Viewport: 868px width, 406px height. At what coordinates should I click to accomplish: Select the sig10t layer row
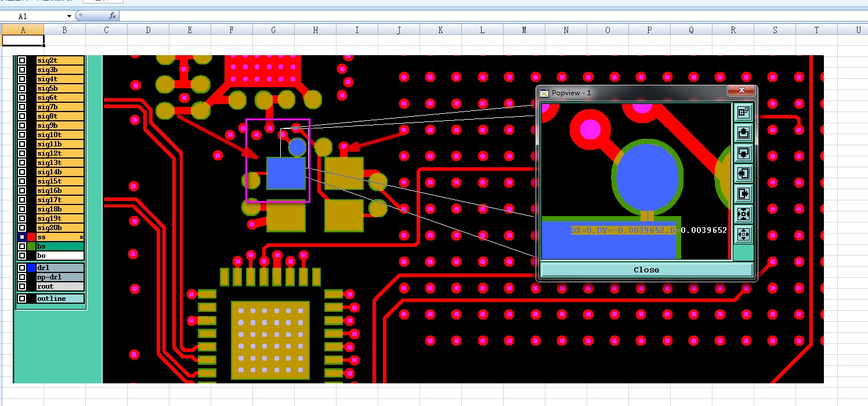point(50,135)
